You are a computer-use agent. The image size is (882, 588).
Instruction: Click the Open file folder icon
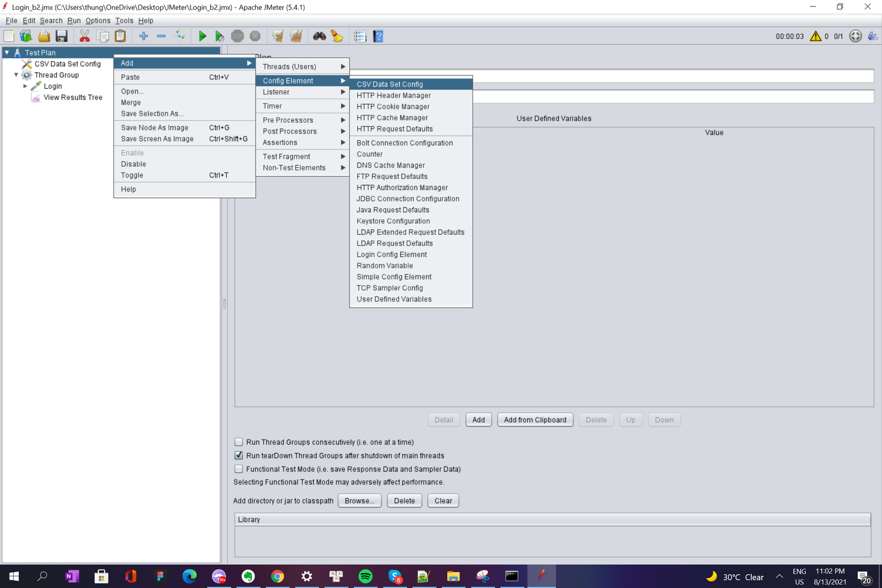click(x=44, y=36)
